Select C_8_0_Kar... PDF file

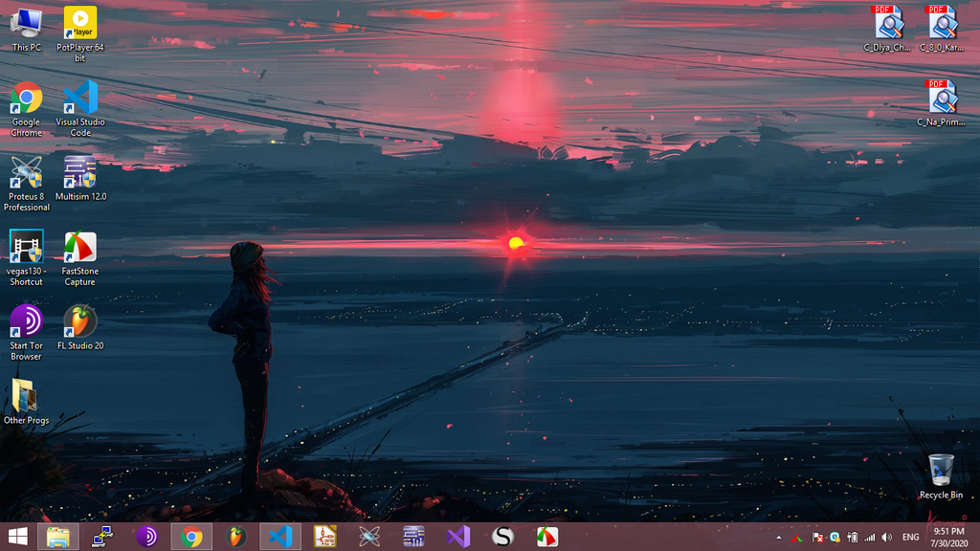click(942, 29)
